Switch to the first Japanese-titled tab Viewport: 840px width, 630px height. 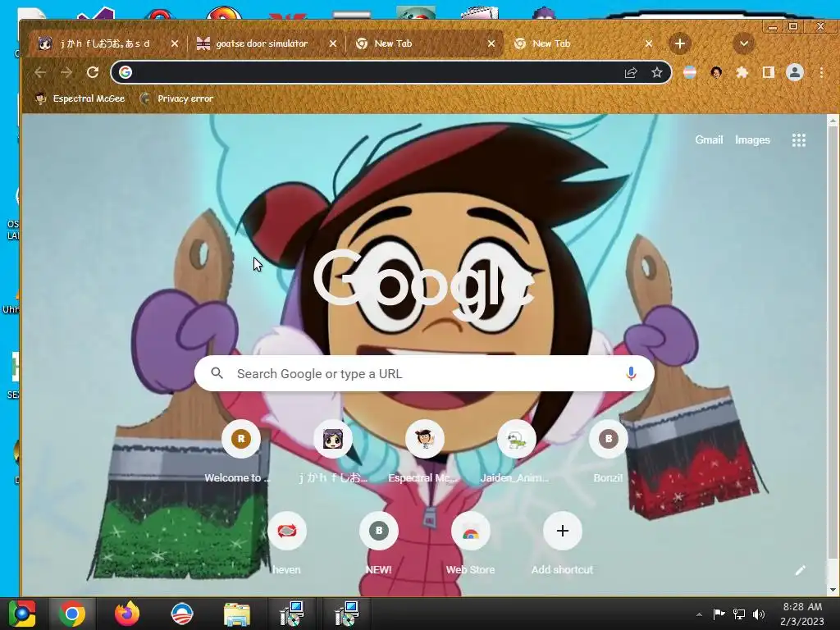pyautogui.click(x=104, y=43)
